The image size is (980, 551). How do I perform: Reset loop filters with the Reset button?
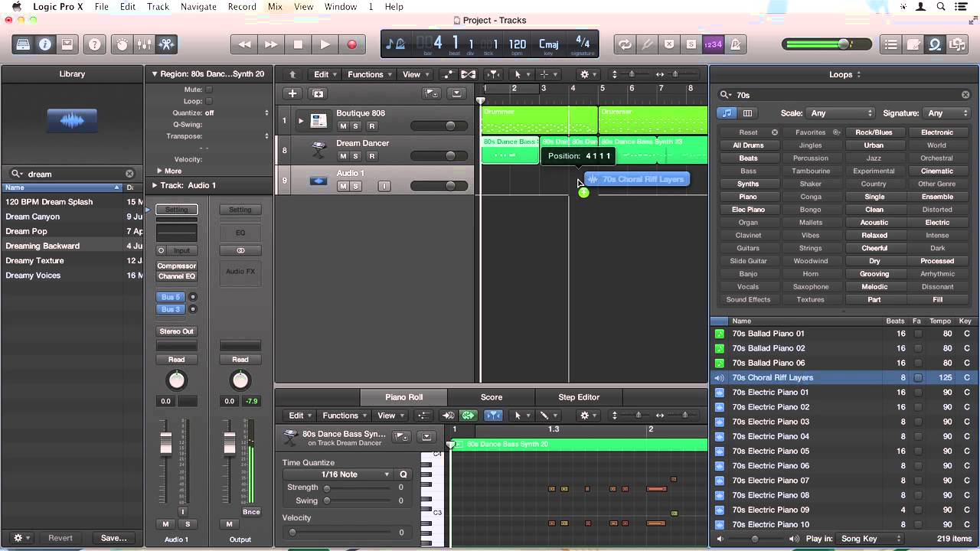[x=748, y=132]
